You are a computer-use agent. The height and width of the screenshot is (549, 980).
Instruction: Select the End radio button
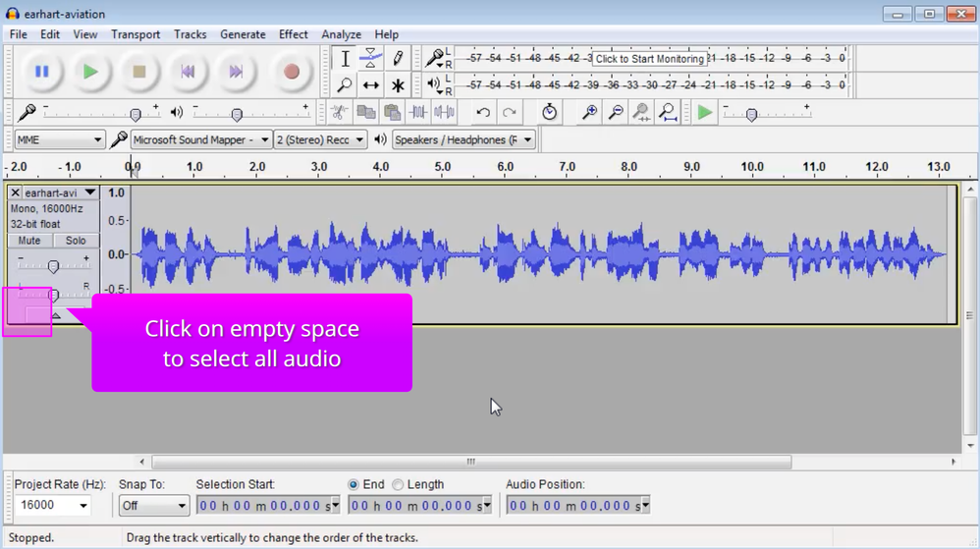point(354,484)
